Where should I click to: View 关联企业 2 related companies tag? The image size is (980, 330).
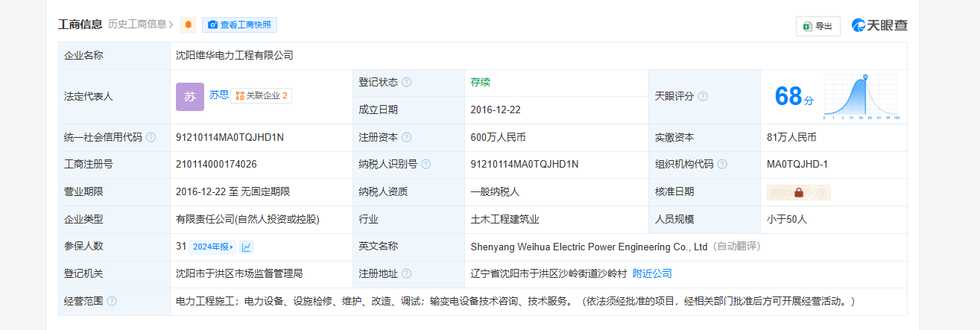[261, 95]
